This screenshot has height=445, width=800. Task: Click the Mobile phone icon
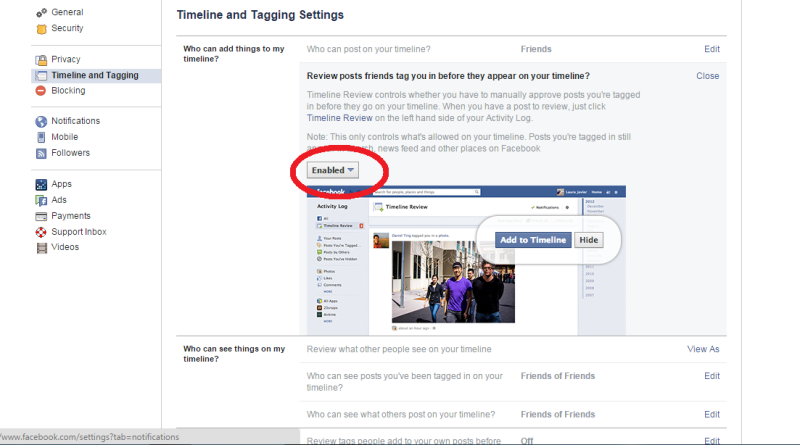[41, 137]
